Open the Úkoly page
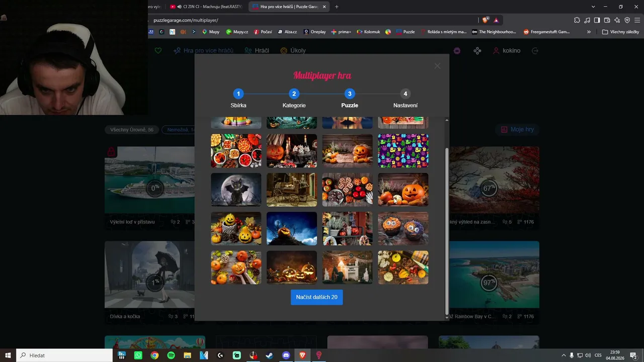The width and height of the screenshot is (644, 362). coord(293,51)
